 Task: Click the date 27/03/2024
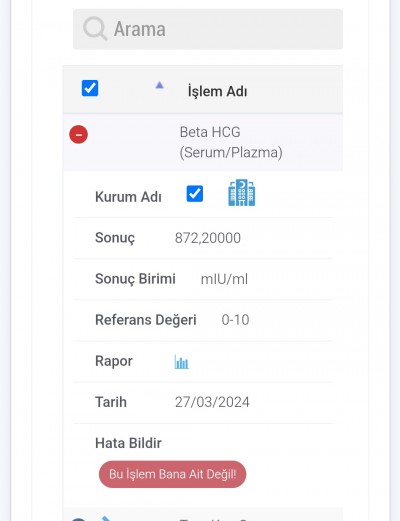click(x=212, y=402)
